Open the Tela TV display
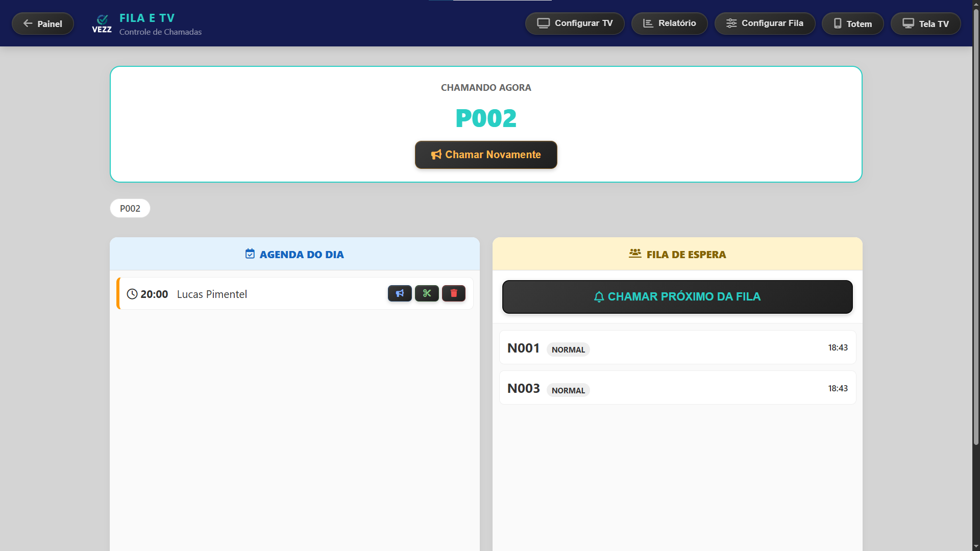The width and height of the screenshot is (980, 551). pyautogui.click(x=925, y=23)
